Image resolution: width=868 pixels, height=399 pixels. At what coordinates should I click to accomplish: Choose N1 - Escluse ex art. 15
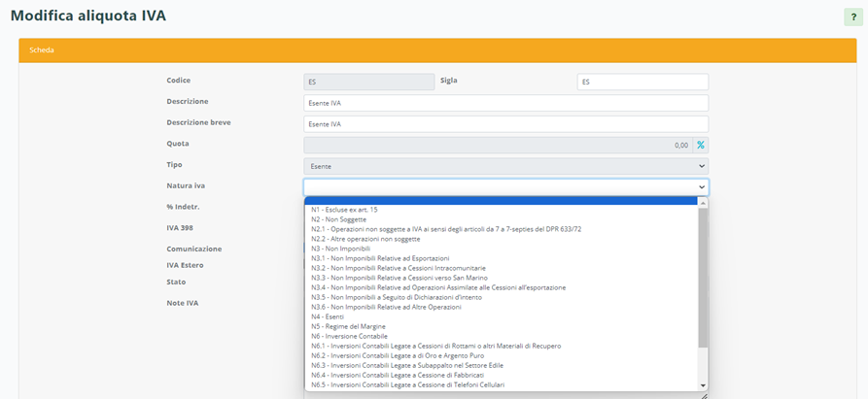pos(345,209)
